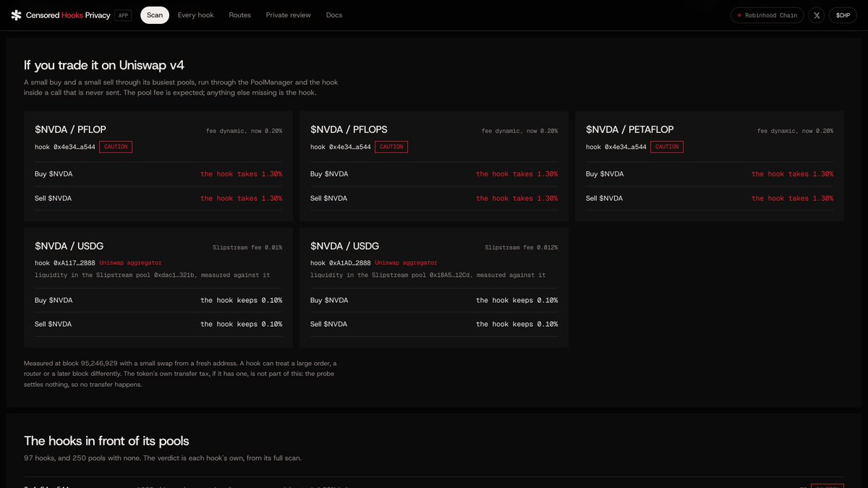The height and width of the screenshot is (488, 868).
Task: Open hook 0x4e34…a544 in the $NVDA / PFLOPS card
Action: point(341,147)
